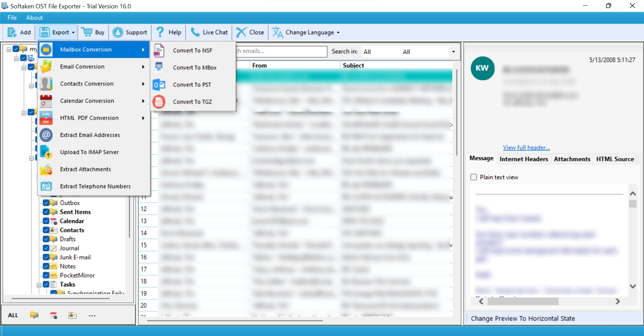The width and height of the screenshot is (644, 336).
Task: Click the Buy shopping cart icon
Action: click(87, 32)
